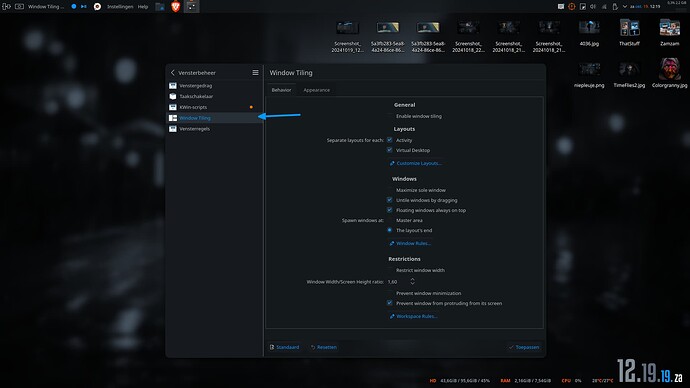Viewport: 690px width, 388px height.
Task: Click the active System Settings task icon
Action: pyautogui.click(x=191, y=7)
